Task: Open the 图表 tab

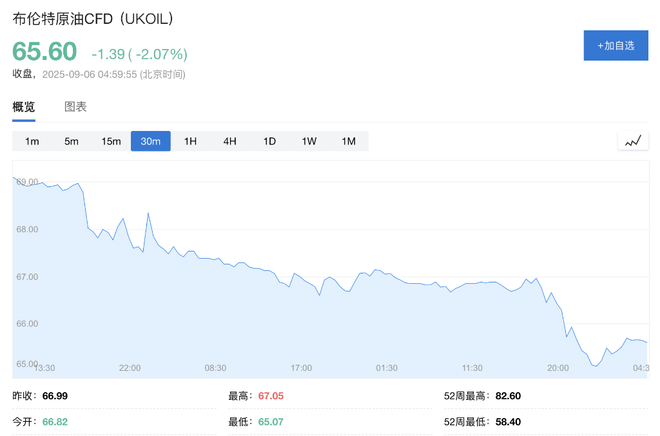Action: [75, 107]
